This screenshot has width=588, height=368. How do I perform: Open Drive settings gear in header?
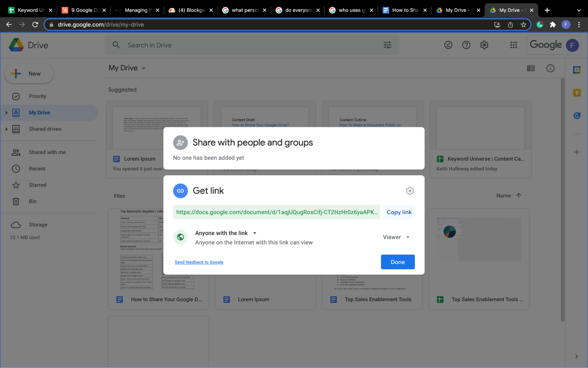(484, 45)
